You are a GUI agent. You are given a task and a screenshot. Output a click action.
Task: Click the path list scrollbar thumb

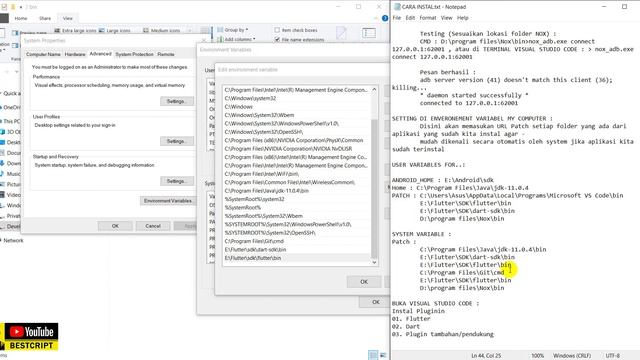(374, 188)
